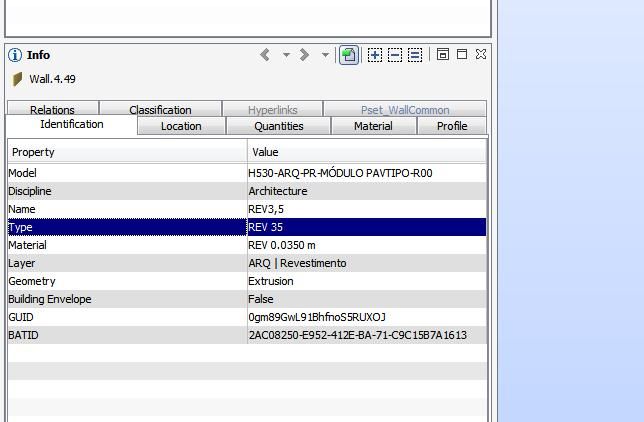Select the highlighted Type property cell

tap(127, 227)
